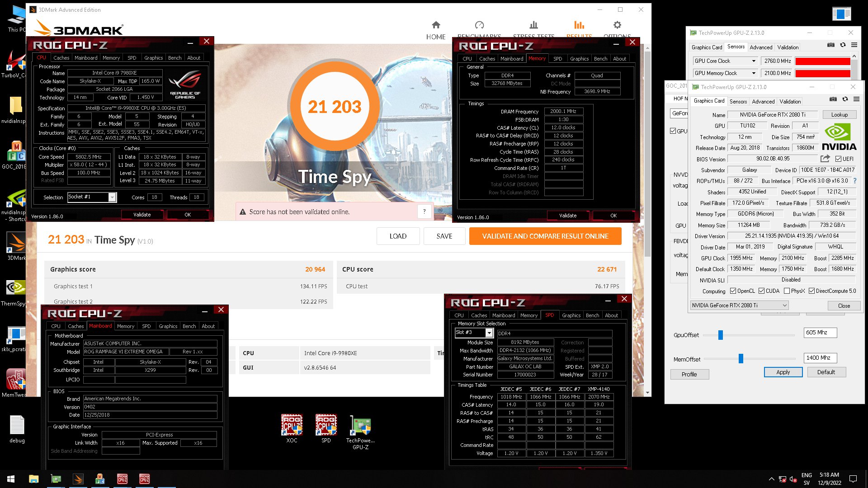Open the 3DMark Home page icon
The width and height of the screenshot is (868, 488).
pyautogui.click(x=436, y=25)
